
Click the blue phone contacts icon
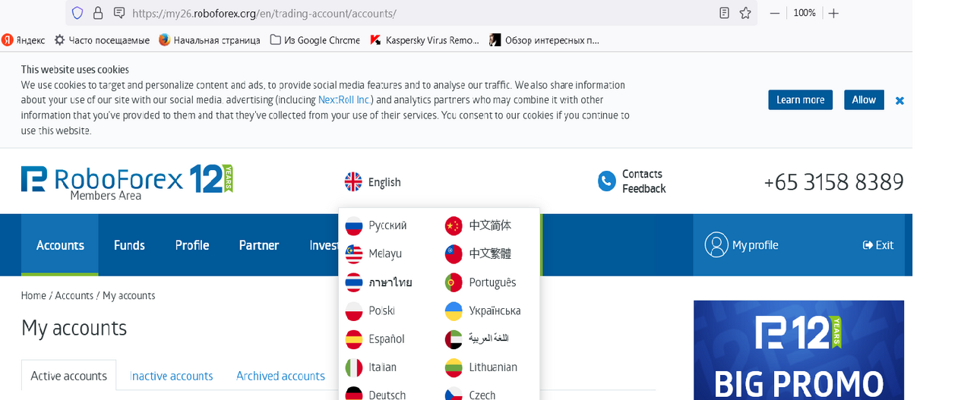point(606,181)
